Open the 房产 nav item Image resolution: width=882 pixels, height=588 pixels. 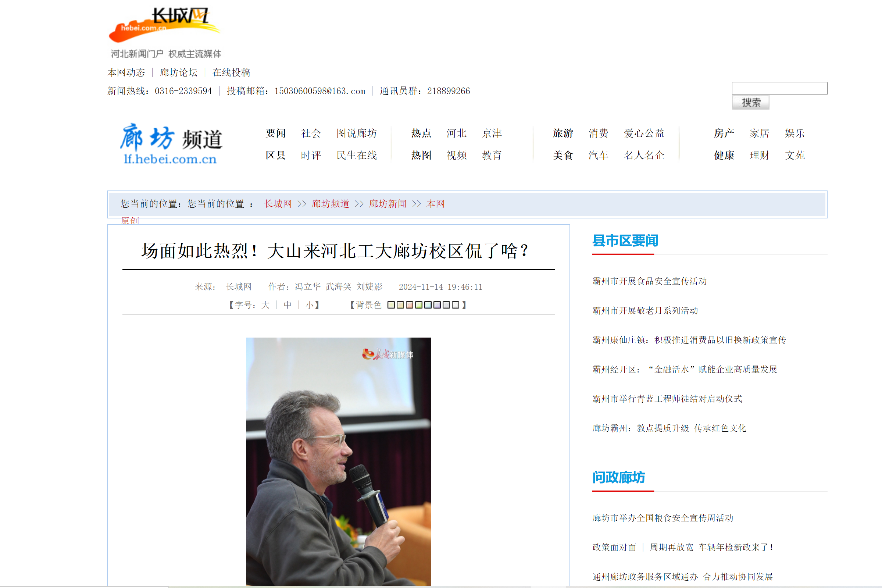(x=724, y=133)
